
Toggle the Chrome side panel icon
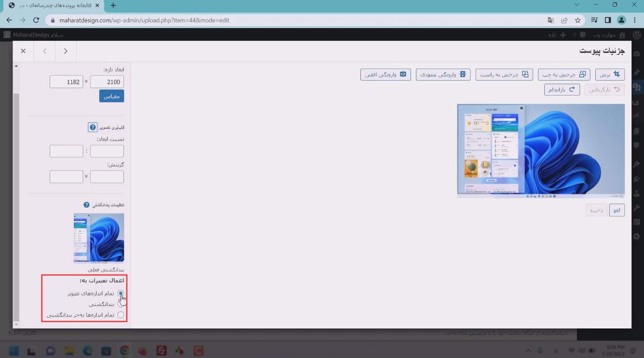(608, 20)
